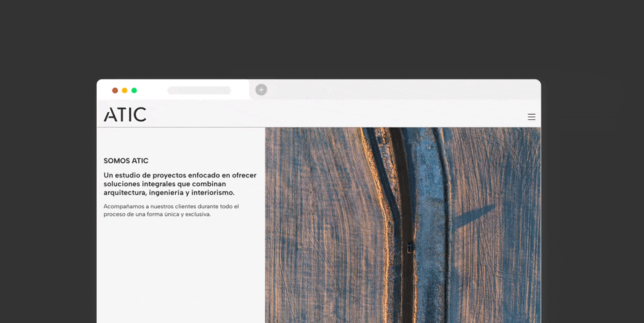Click the red close window dot
This screenshot has height=323, width=644.
[115, 90]
